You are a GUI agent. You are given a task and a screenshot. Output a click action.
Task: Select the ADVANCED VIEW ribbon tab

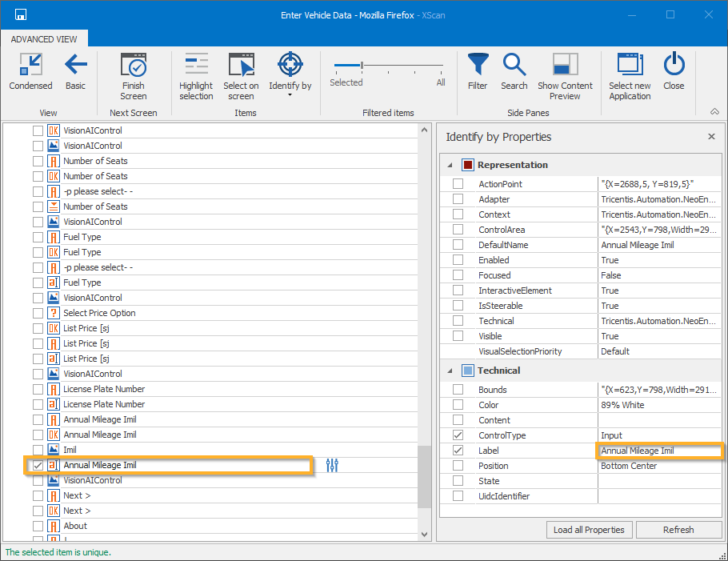point(44,39)
